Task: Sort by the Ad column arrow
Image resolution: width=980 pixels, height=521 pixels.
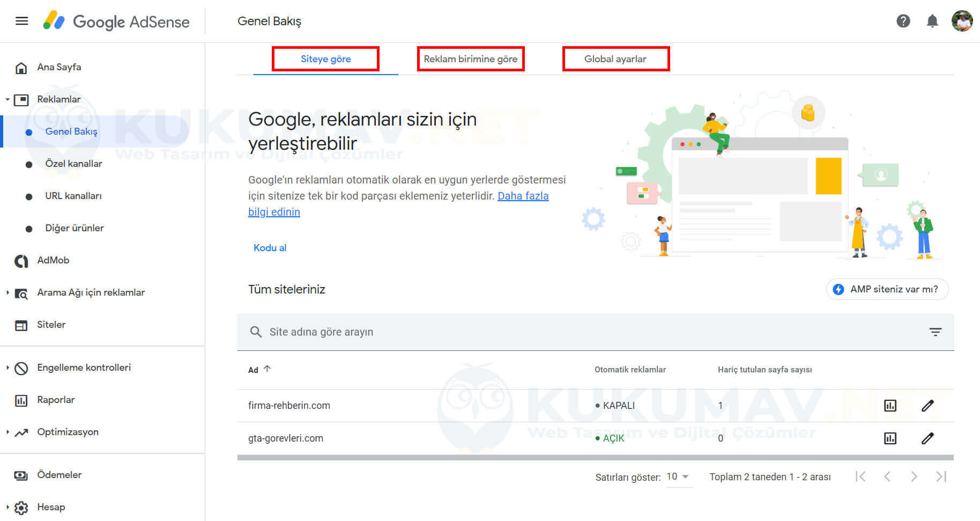Action: tap(267, 369)
